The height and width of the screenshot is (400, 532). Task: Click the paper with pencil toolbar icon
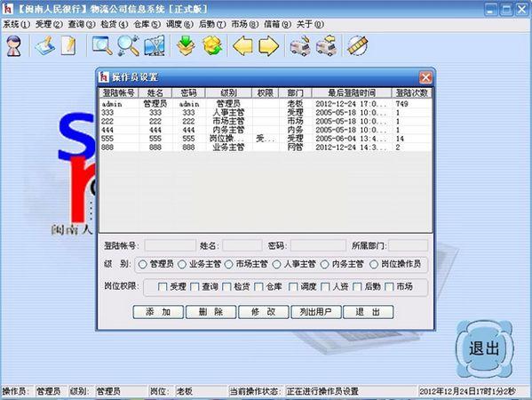69,45
